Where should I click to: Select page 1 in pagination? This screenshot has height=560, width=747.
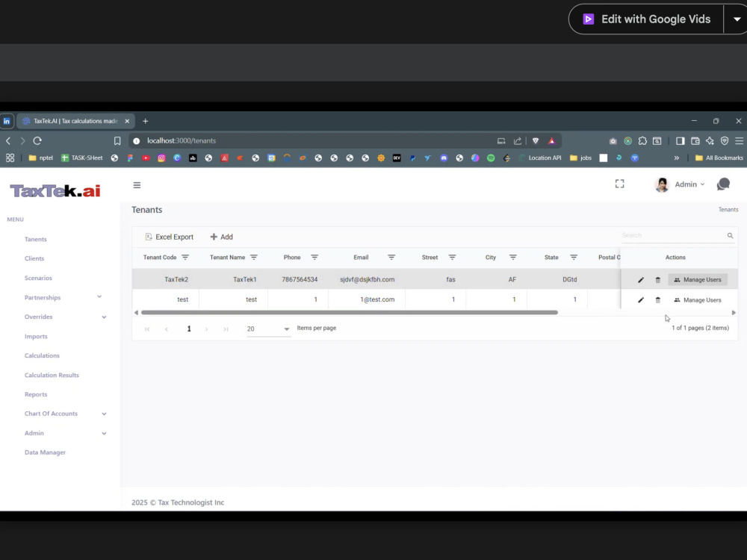click(189, 329)
